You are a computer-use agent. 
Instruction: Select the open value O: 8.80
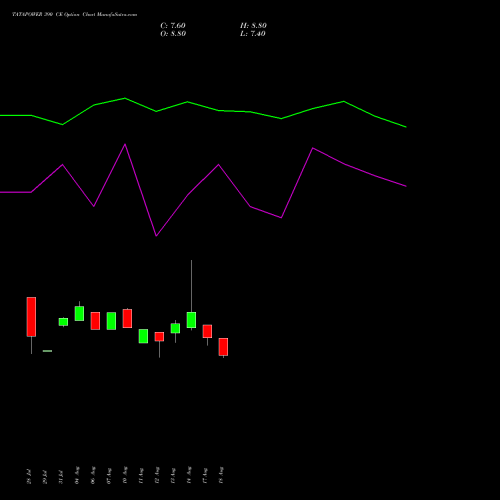pos(173,34)
